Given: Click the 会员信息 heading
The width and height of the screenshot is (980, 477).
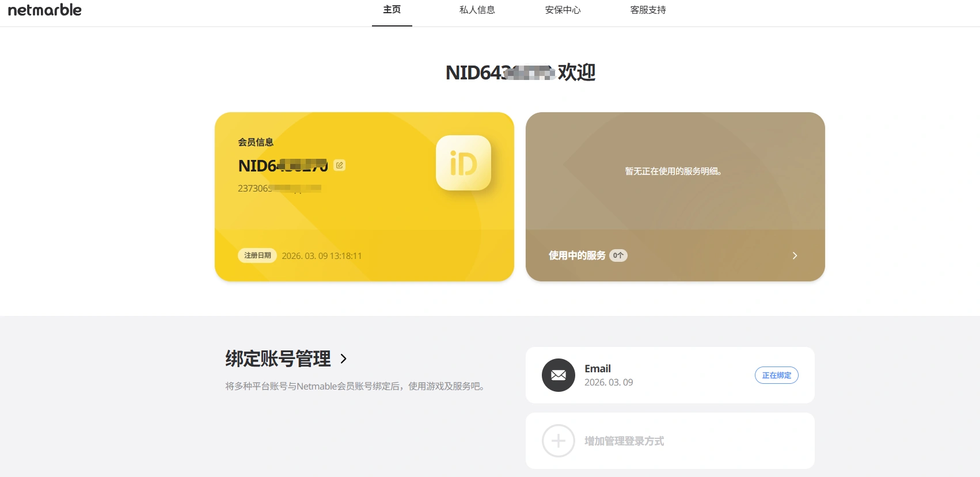Looking at the screenshot, I should click(256, 142).
